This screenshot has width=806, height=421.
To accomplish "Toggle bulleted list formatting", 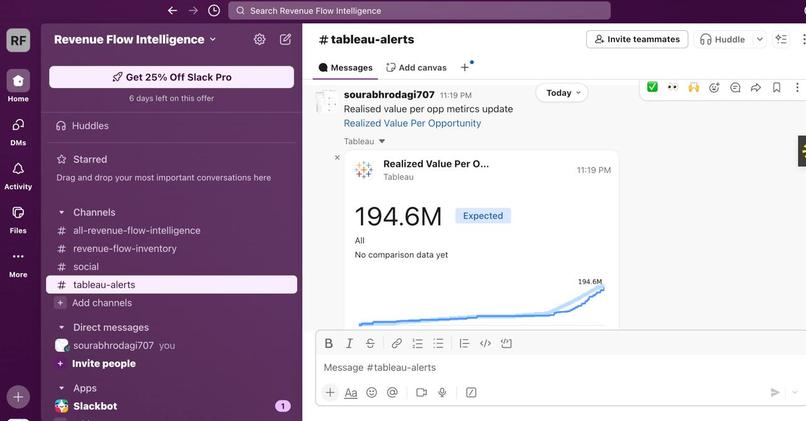I will point(438,343).
